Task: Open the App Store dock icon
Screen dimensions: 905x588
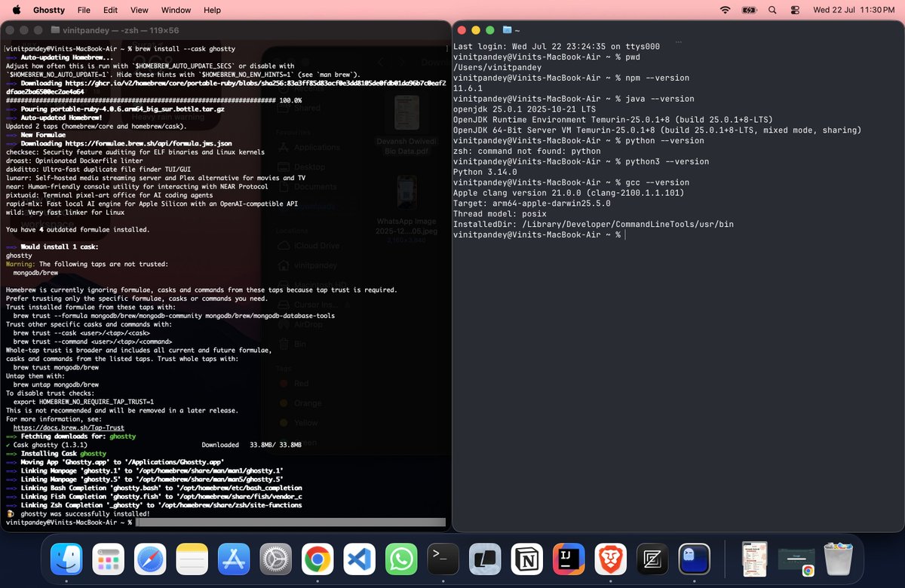Action: pyautogui.click(x=234, y=560)
